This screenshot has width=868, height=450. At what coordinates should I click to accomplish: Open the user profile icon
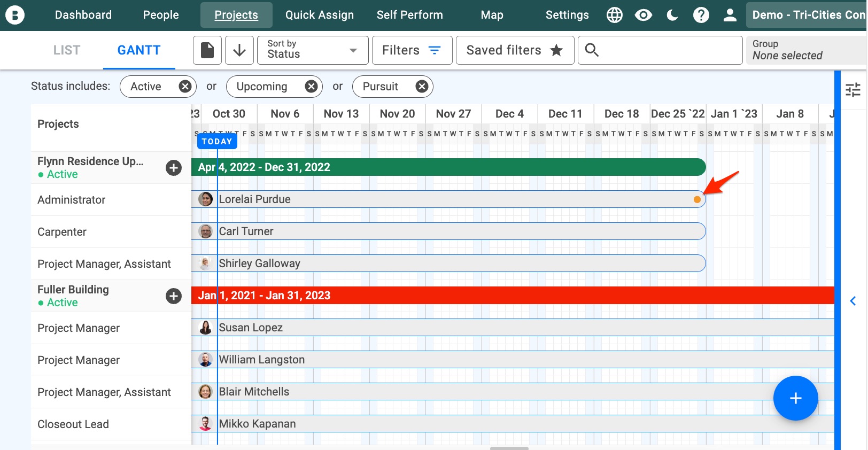click(730, 15)
